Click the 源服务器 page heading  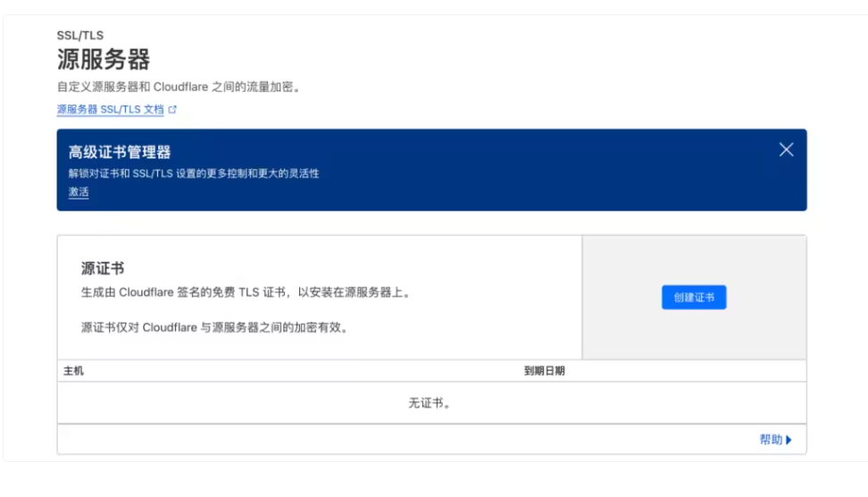[103, 60]
